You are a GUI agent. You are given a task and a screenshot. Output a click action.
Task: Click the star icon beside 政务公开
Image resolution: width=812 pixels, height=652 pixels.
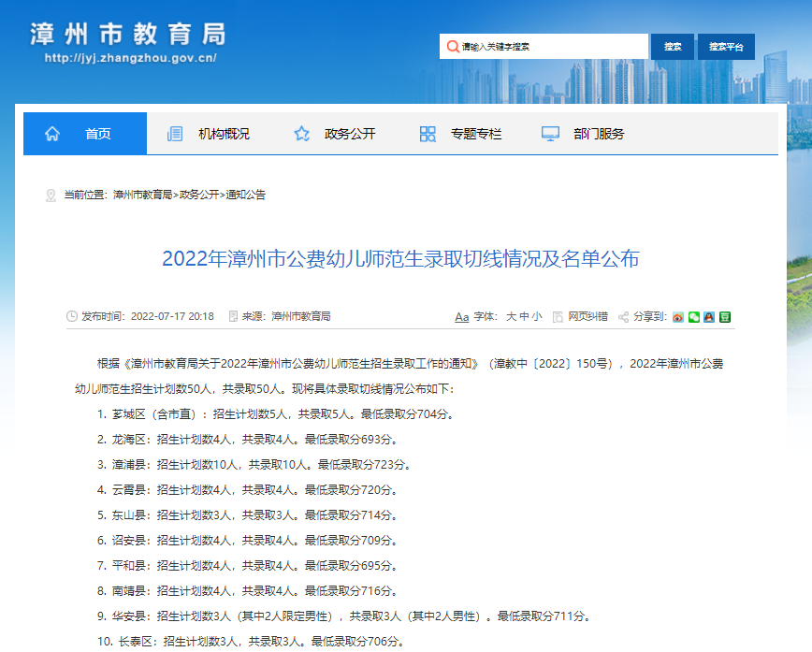[x=301, y=134]
